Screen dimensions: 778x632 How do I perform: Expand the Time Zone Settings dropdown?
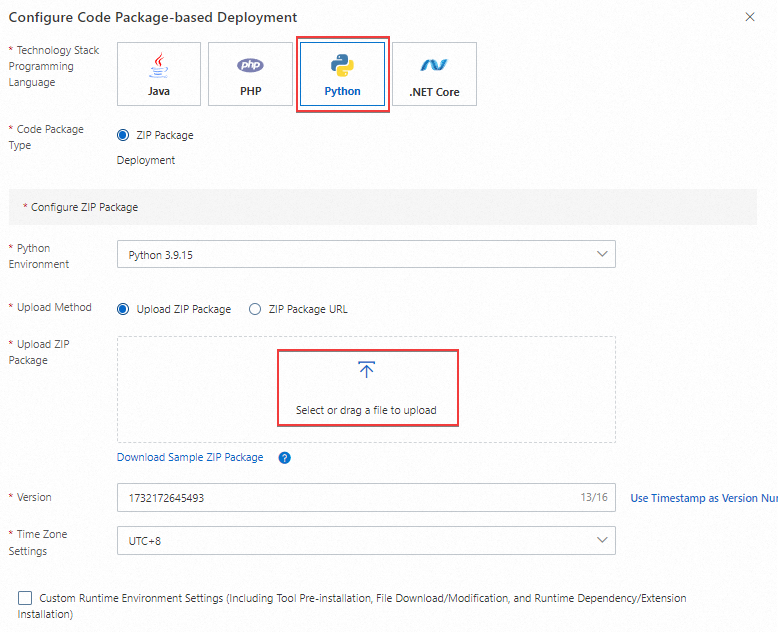(366, 540)
